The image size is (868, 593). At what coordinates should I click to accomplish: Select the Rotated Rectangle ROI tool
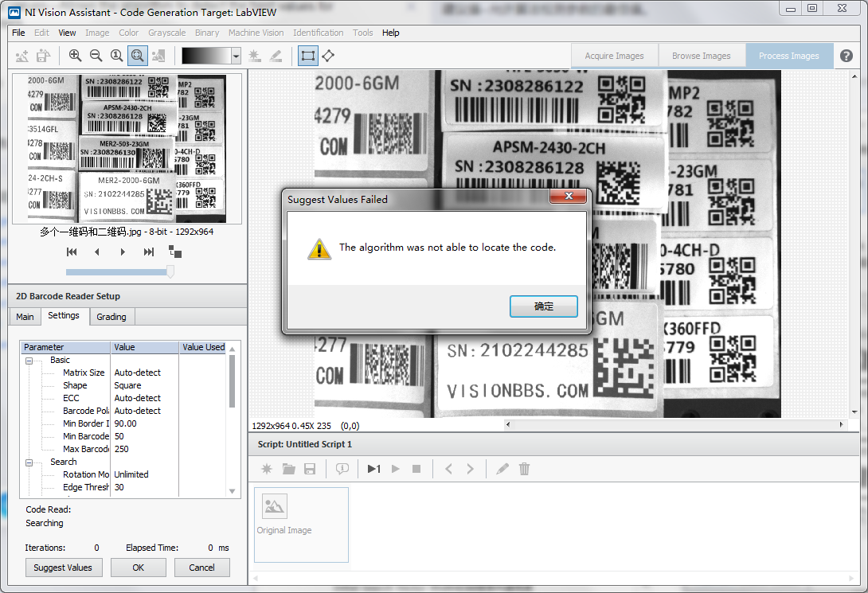[328, 55]
